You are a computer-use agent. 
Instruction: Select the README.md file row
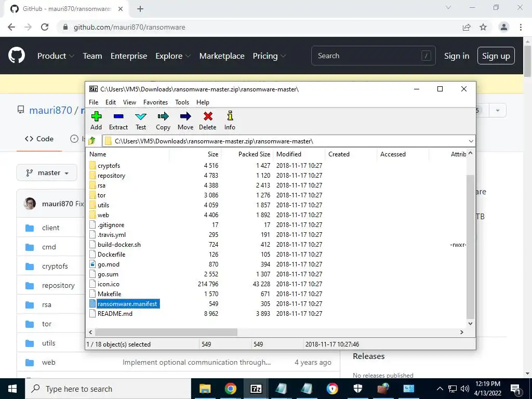(x=276, y=313)
